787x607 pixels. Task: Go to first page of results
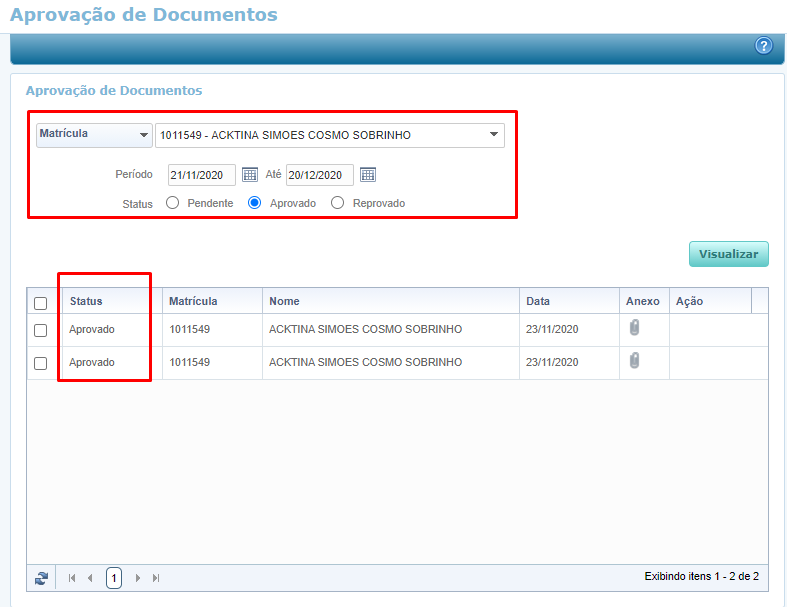click(x=71, y=577)
